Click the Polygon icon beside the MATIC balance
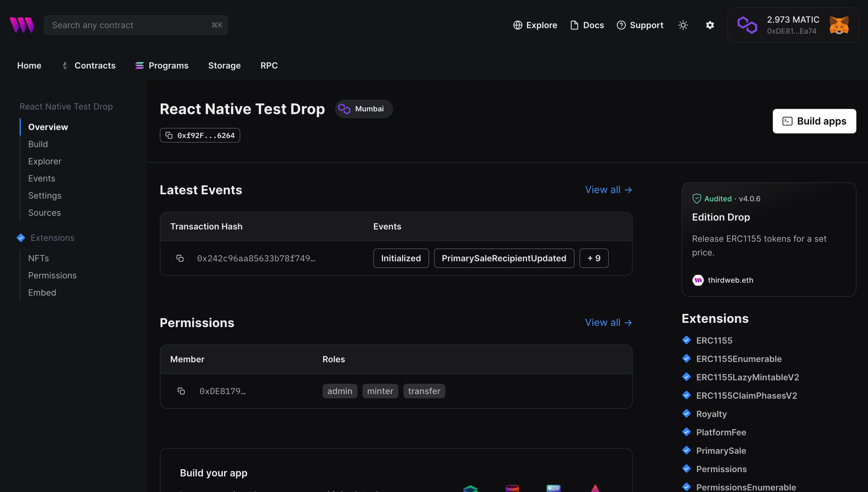Screen dimensions: 868x492 748,25
